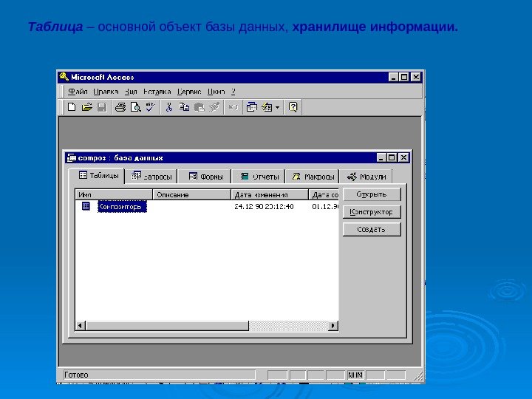The height and width of the screenshot is (399, 532).
Task: Switch to the Запросы tab
Action: point(151,177)
